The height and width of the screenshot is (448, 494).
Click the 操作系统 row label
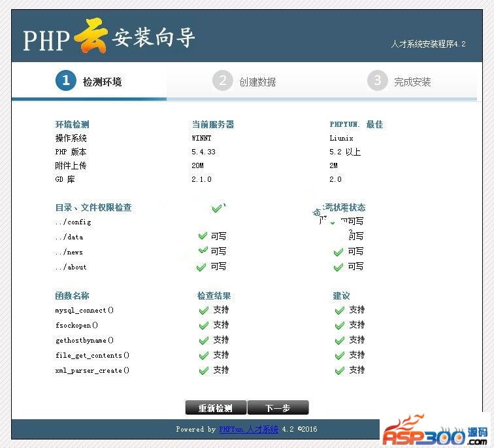(71, 138)
